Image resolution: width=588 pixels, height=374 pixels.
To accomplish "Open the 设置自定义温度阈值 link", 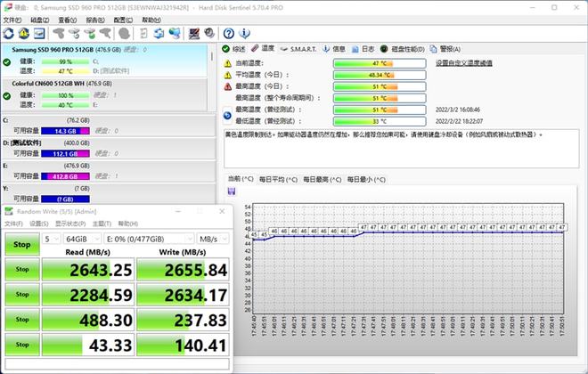I will [464, 63].
